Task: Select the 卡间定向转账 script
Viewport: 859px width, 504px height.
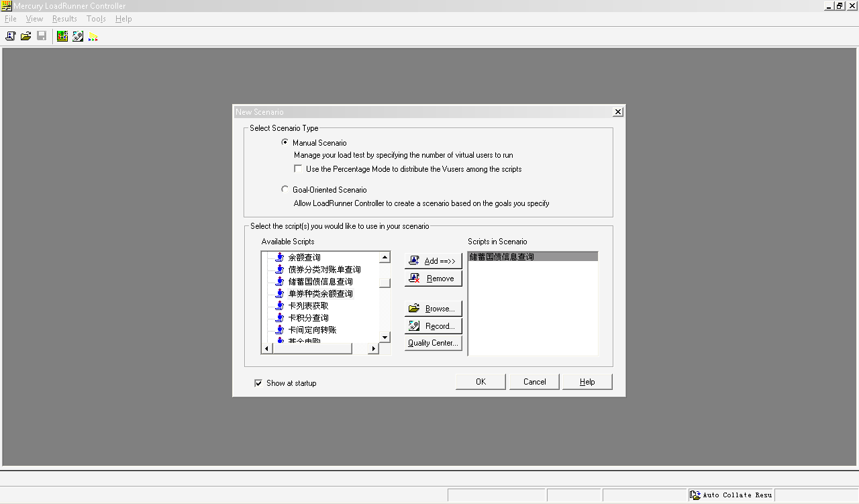Action: click(312, 330)
